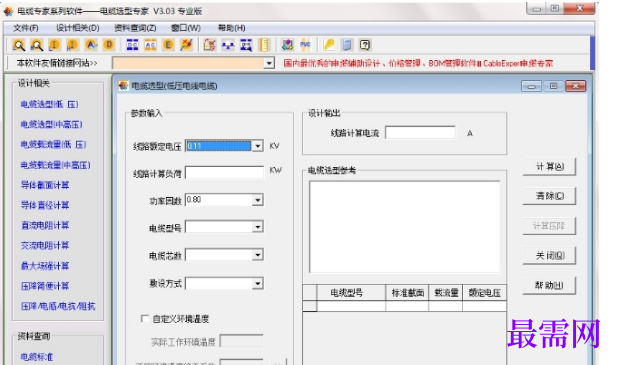Open 电缆标准 under 资料查询
This screenshot has width=619, height=365.
(x=37, y=357)
